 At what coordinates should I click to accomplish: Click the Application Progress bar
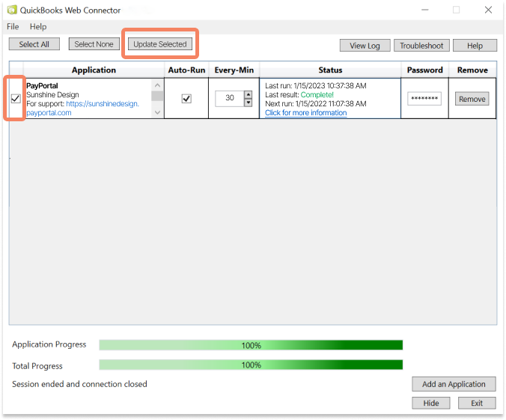click(x=251, y=345)
